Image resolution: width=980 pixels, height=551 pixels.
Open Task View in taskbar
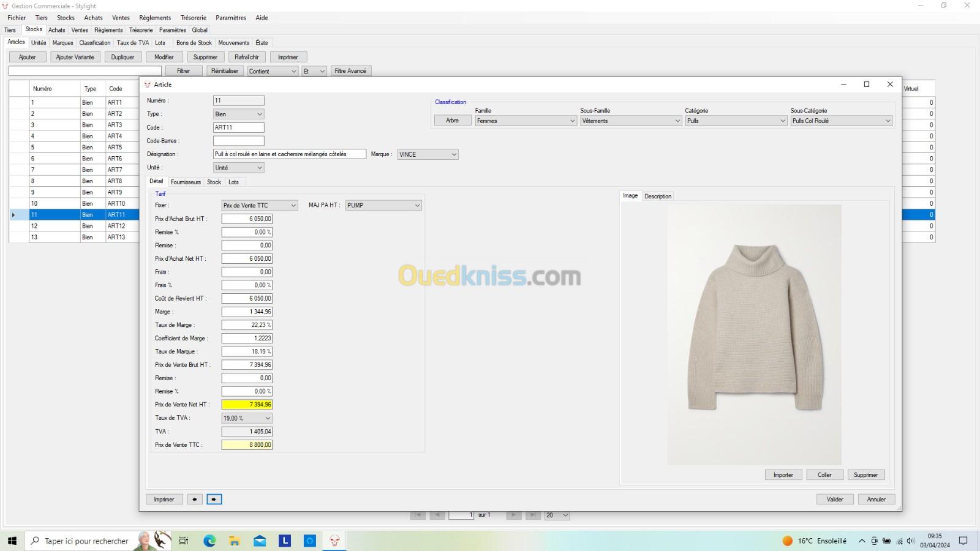point(183,541)
